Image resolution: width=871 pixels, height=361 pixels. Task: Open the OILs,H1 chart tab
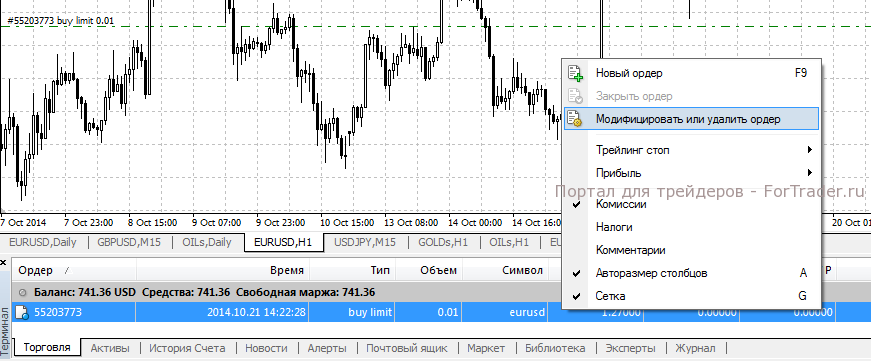click(x=509, y=242)
